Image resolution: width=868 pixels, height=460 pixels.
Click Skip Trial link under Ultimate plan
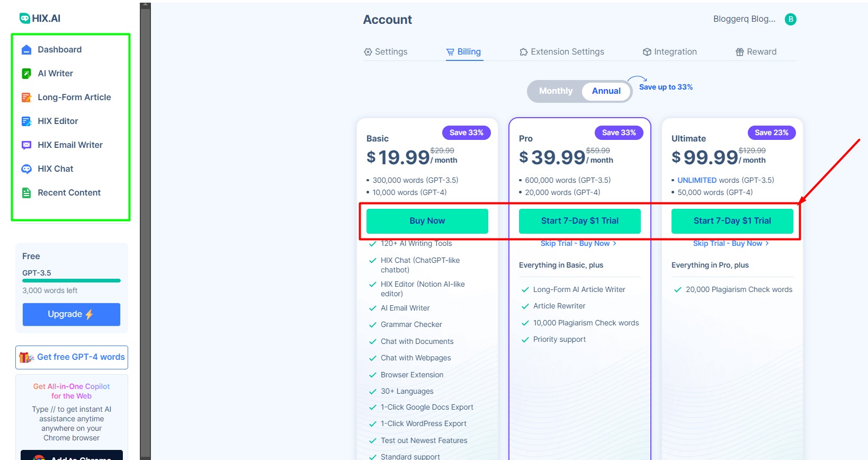tap(730, 244)
